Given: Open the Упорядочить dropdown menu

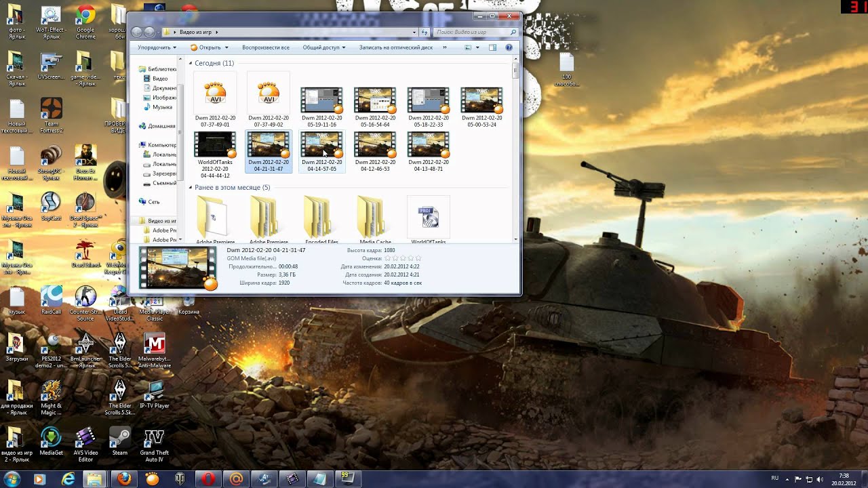Looking at the screenshot, I should click(x=157, y=47).
